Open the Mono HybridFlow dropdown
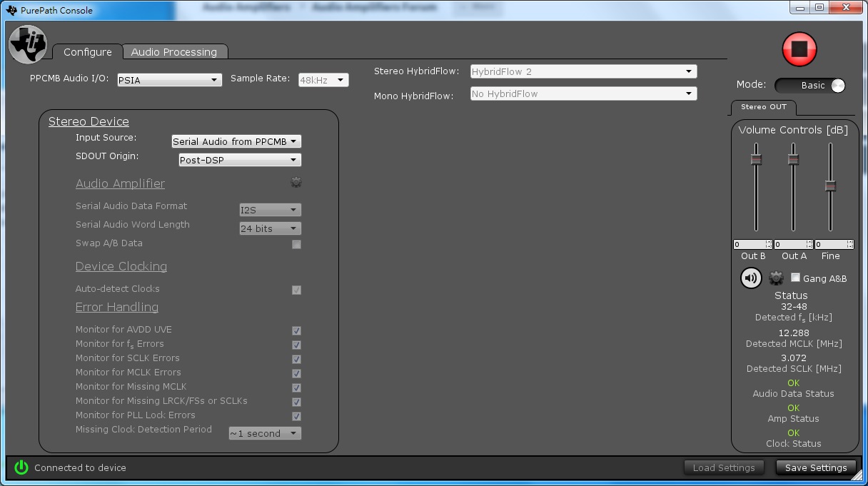 (583, 93)
